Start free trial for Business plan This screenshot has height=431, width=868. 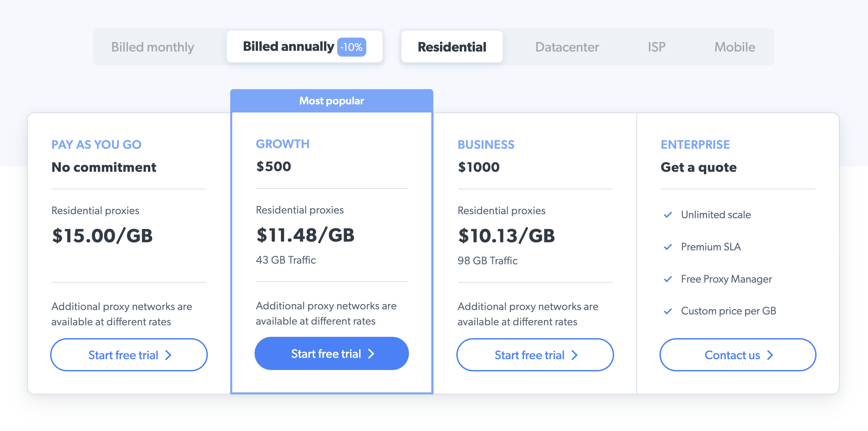[535, 355]
